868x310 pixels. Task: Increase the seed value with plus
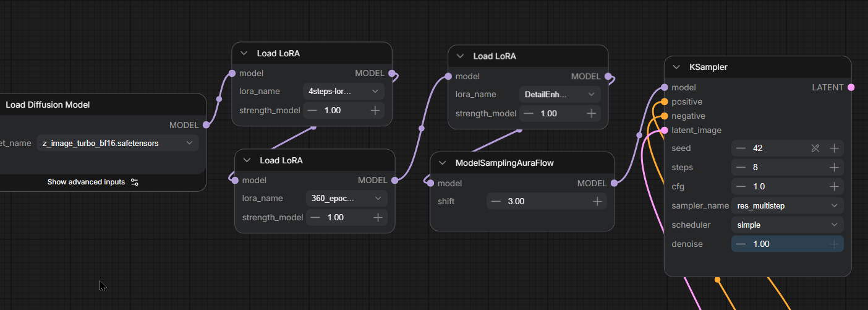click(x=834, y=148)
